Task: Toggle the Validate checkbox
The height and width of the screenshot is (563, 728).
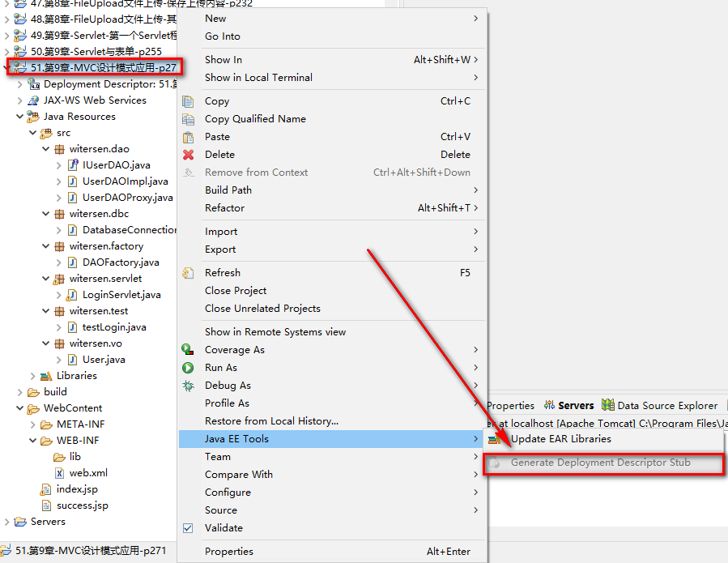Action: (188, 528)
